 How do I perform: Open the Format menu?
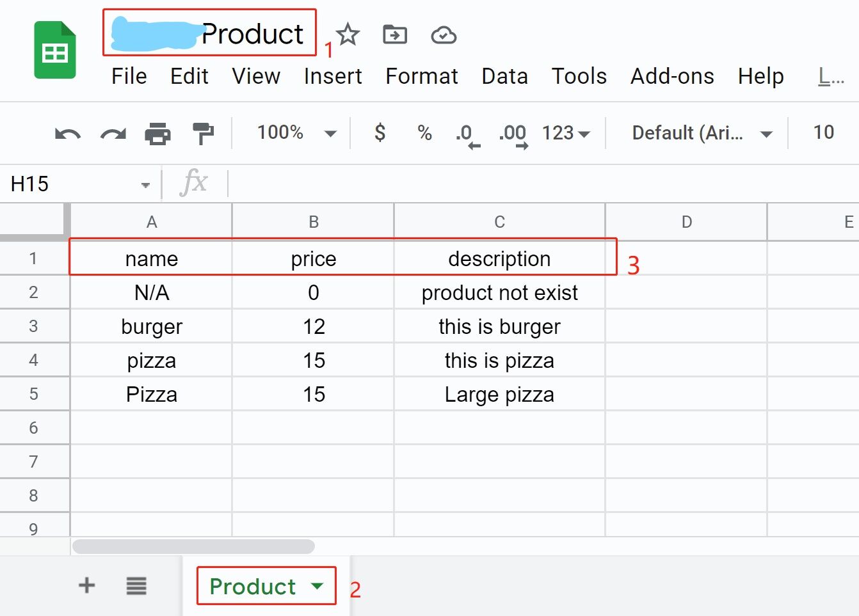point(421,76)
